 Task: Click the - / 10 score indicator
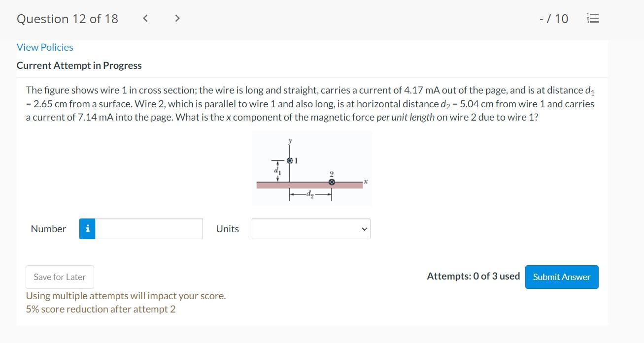click(x=554, y=19)
